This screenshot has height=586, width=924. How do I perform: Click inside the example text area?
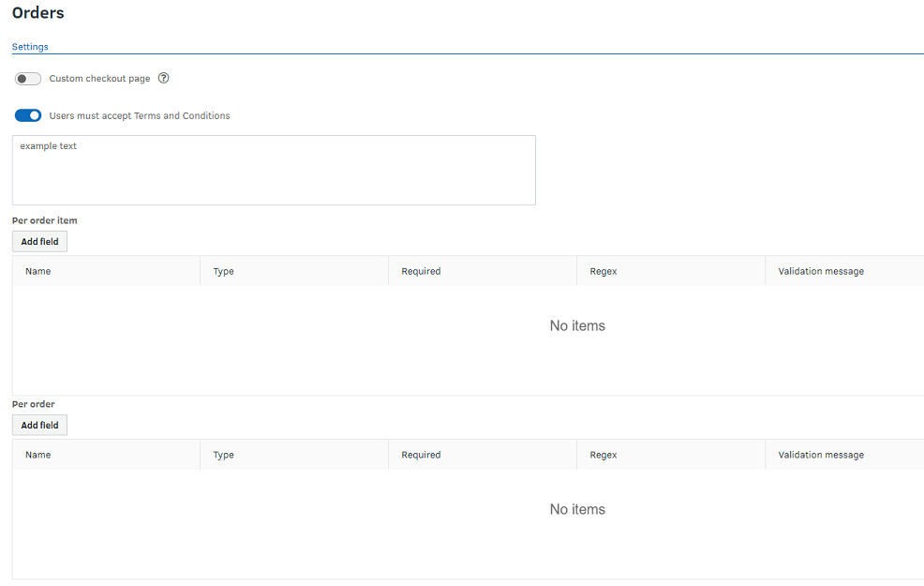[274, 171]
